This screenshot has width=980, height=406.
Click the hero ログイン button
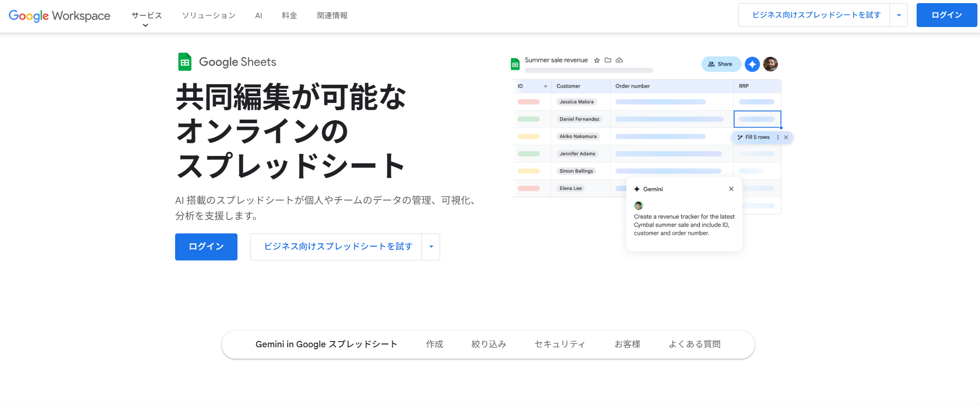(x=206, y=247)
